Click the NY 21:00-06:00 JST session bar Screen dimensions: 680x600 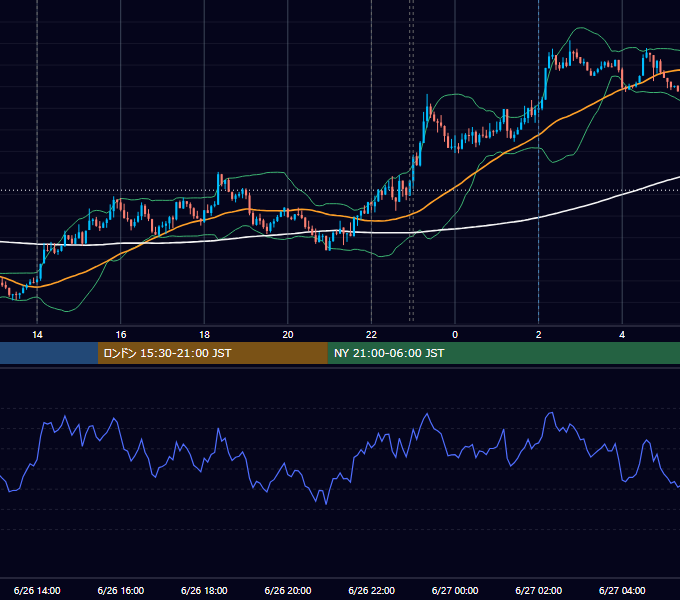[x=503, y=353]
